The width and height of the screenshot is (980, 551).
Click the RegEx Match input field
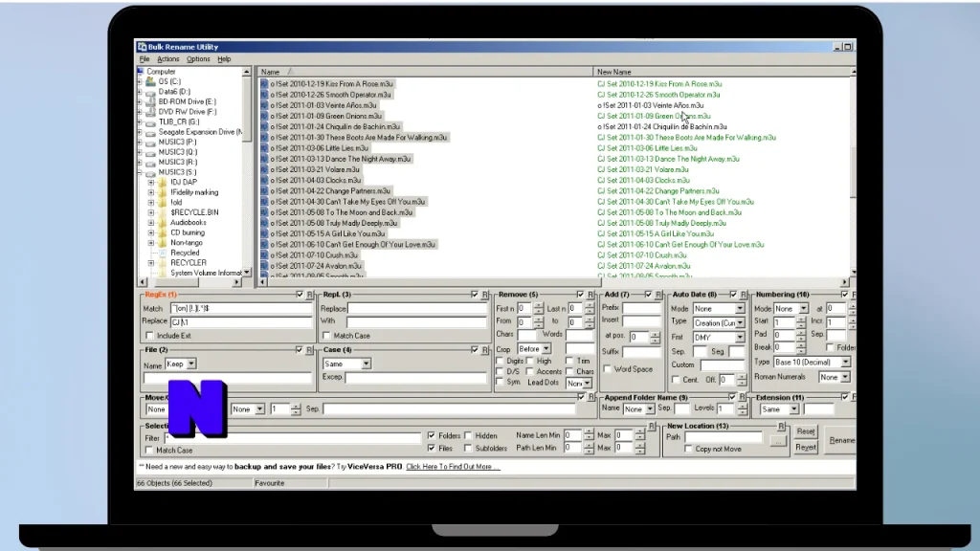coord(241,308)
